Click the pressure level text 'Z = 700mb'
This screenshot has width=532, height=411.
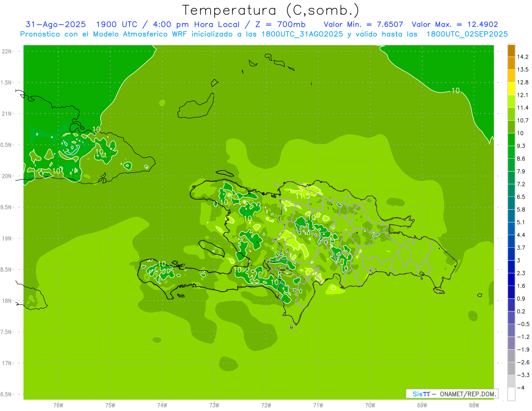[281, 24]
